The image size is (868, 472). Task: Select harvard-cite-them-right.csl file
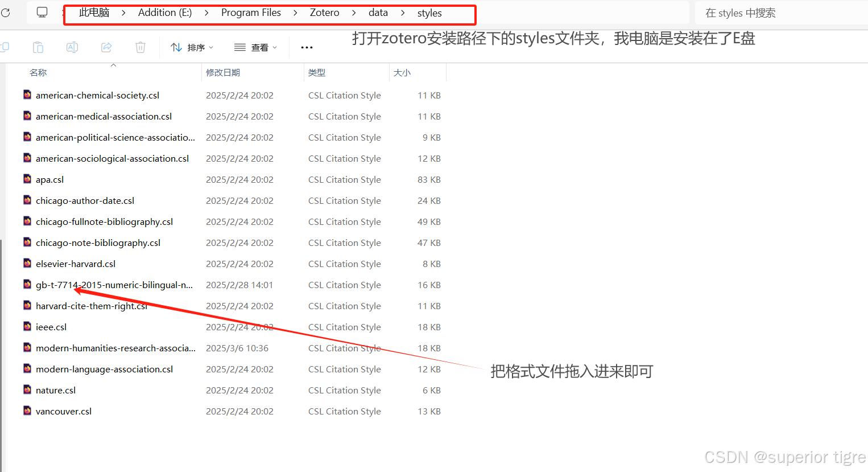point(92,306)
